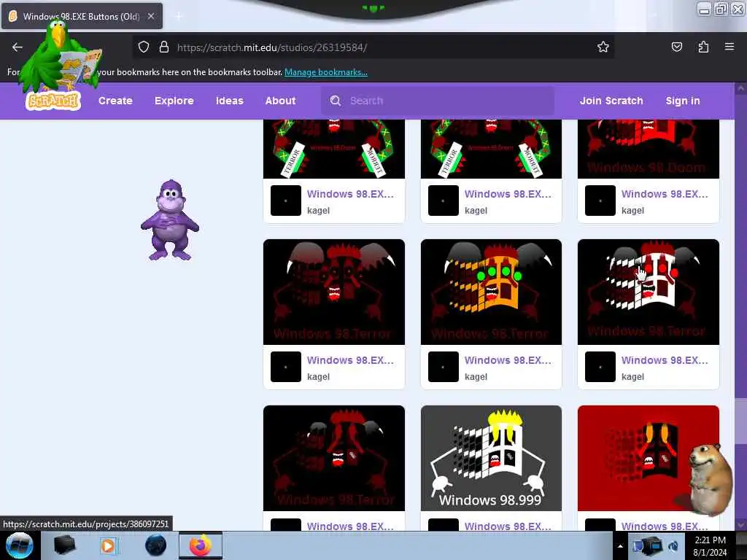Open the volume speaker tray icon
The width and height of the screenshot is (747, 560).
pyautogui.click(x=673, y=546)
